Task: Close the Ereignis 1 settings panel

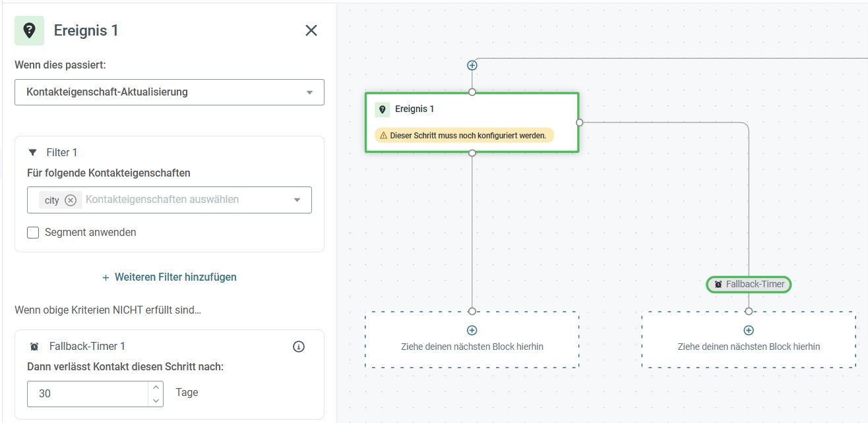Action: tap(311, 30)
